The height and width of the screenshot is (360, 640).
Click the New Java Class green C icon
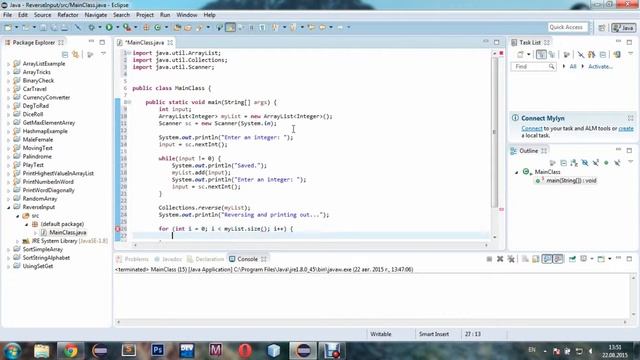[x=158, y=27]
